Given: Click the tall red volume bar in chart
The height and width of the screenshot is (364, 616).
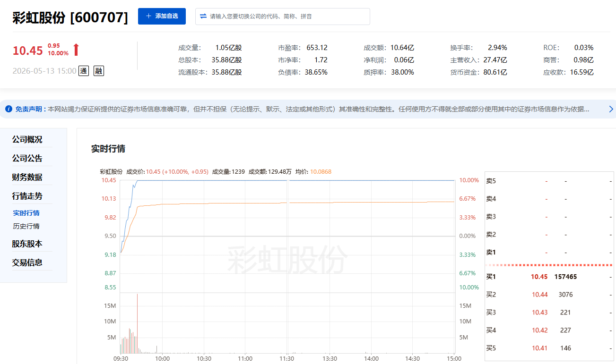Looking at the screenshot, I should tap(137, 323).
